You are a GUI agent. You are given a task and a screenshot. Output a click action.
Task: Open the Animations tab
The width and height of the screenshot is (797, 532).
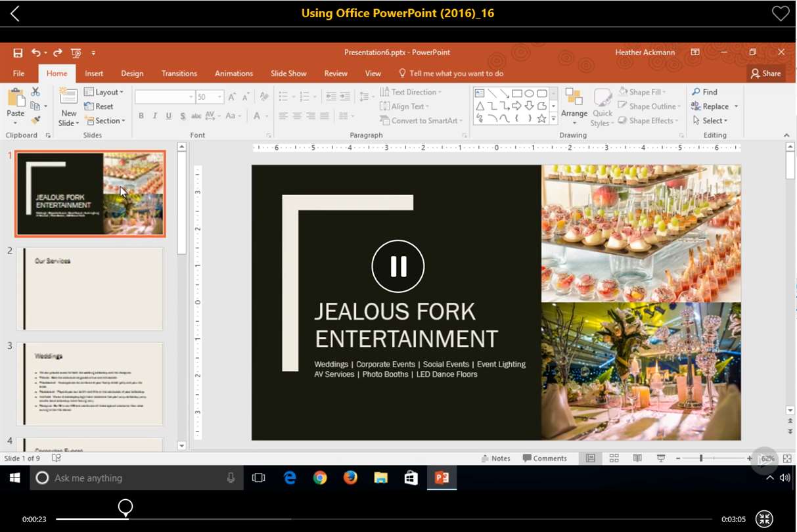click(x=233, y=74)
